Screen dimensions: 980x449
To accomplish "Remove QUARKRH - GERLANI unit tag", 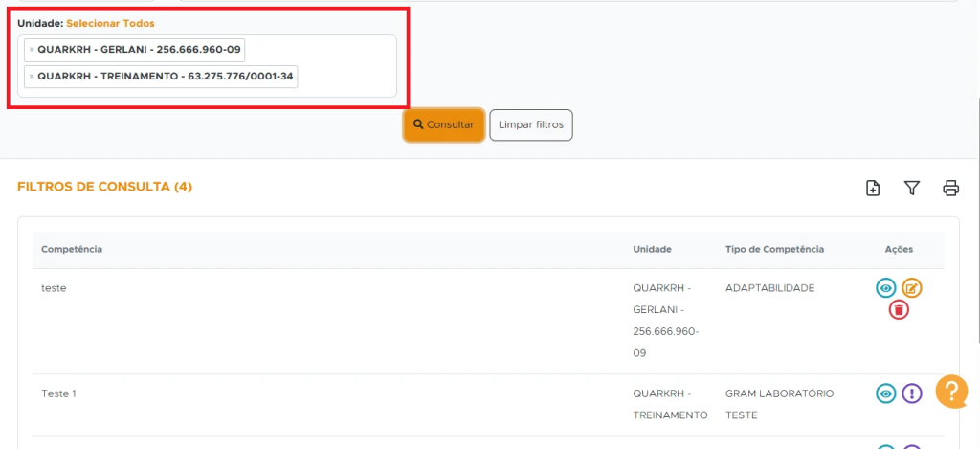I will [32, 49].
